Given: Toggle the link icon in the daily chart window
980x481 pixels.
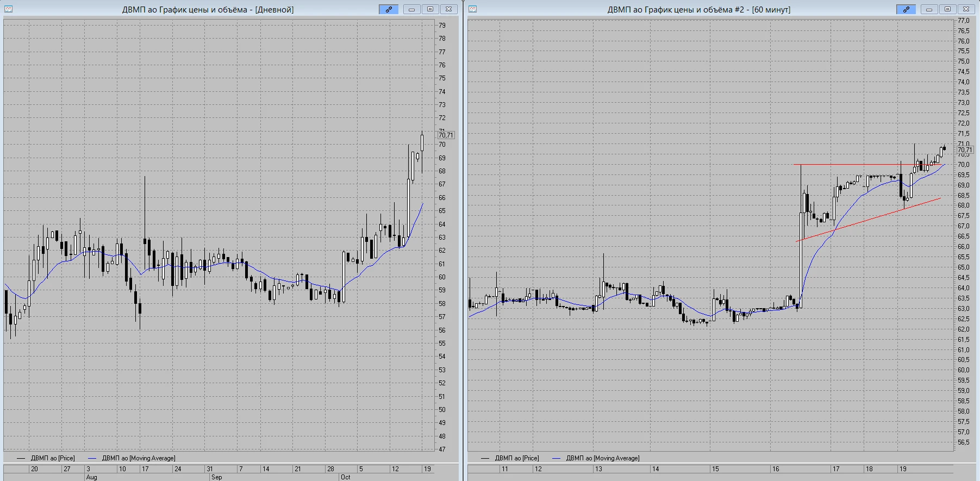Looking at the screenshot, I should click(x=389, y=9).
